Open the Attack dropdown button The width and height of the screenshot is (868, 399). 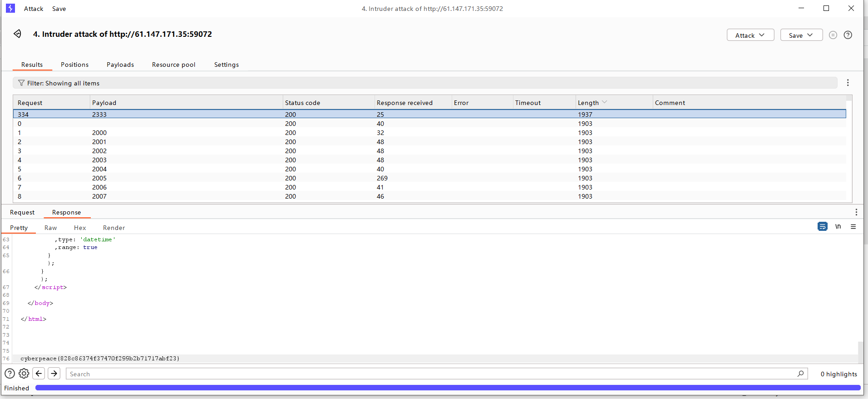point(750,35)
